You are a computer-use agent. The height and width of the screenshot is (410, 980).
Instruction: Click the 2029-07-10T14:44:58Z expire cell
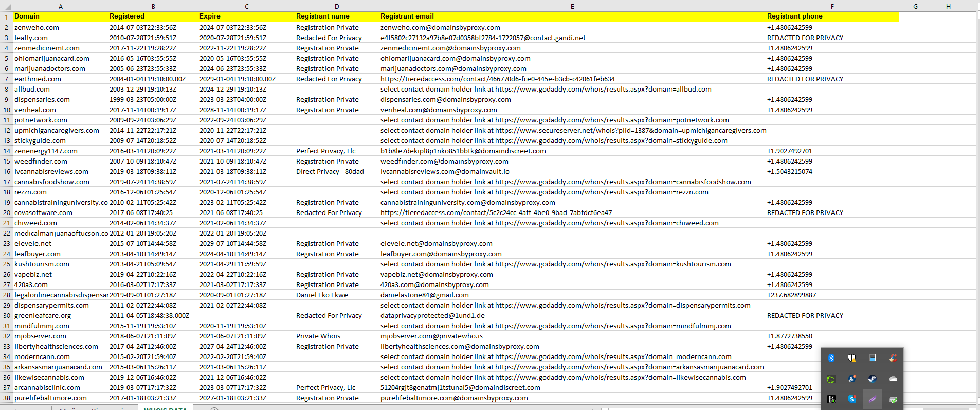click(246, 243)
